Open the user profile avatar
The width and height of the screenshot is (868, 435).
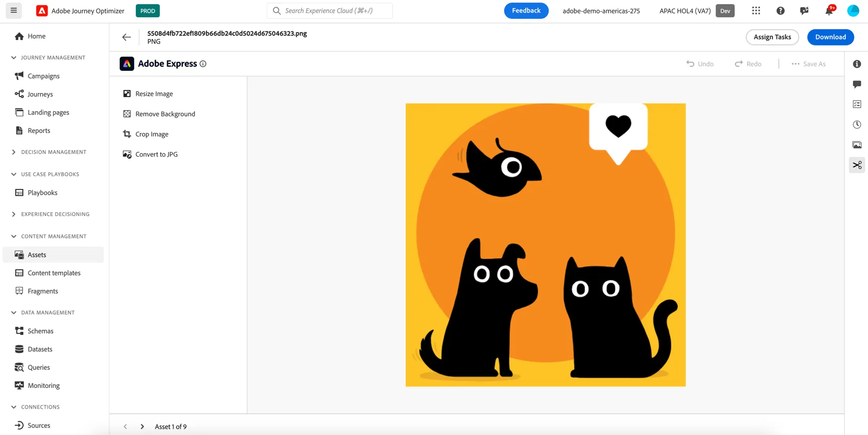tap(853, 11)
